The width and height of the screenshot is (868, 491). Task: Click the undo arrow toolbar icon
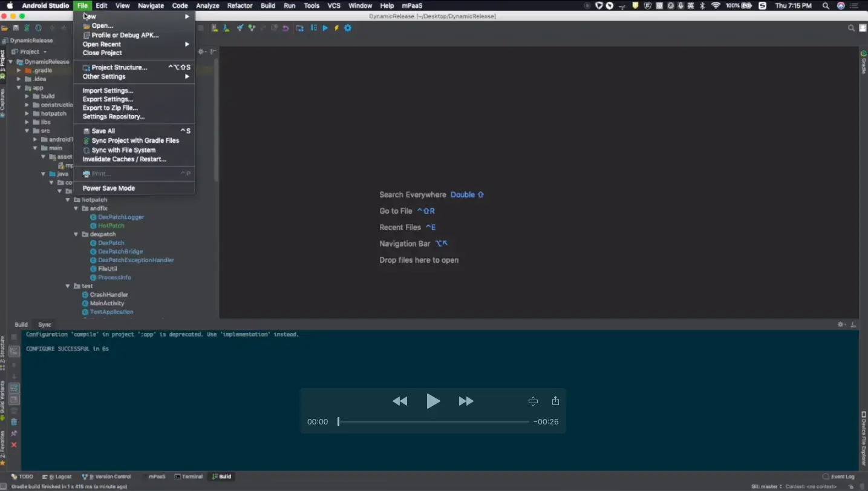pyautogui.click(x=285, y=27)
